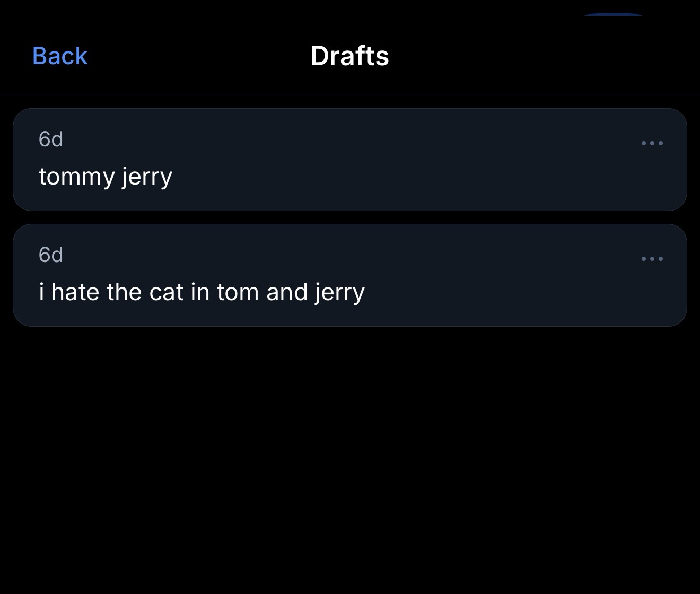Open the "i hate the cat" draft card

click(x=350, y=275)
